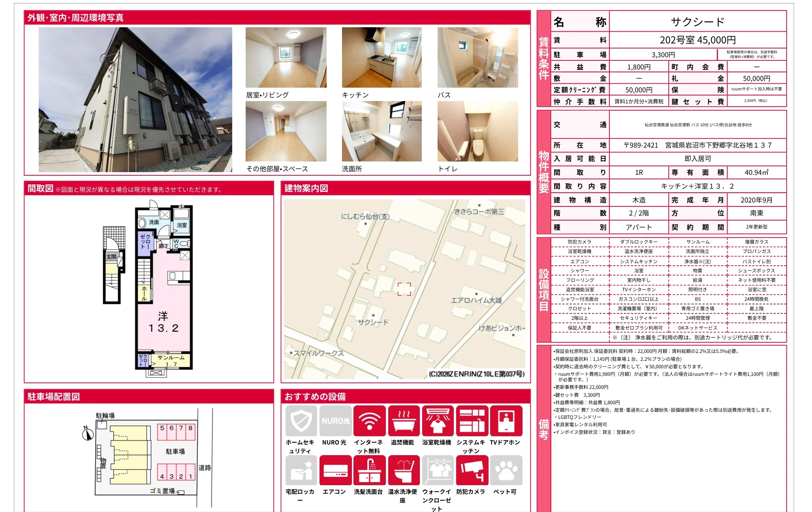Open the kitchen photo thumbnail
Viewport: 812px width, 512px height.
click(382, 58)
